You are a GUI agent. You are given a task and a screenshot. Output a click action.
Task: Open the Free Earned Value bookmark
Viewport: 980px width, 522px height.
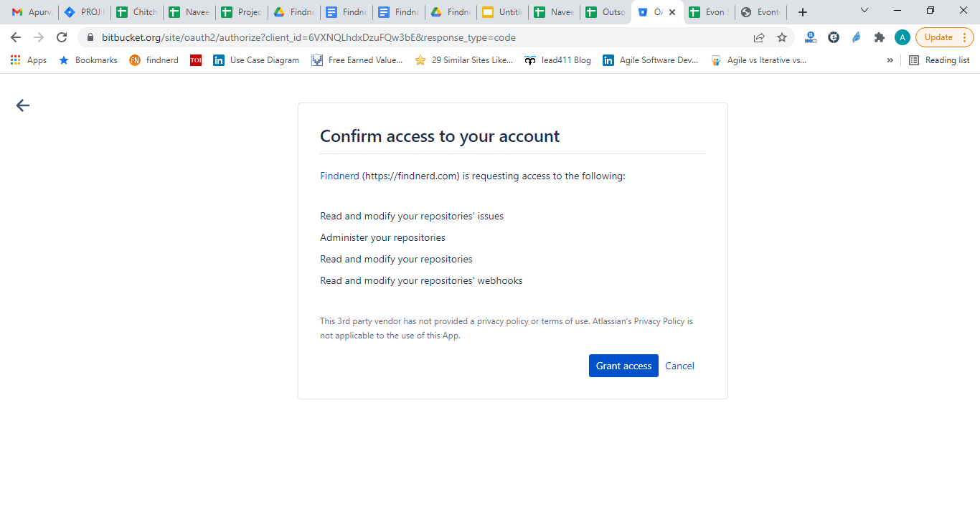(x=357, y=60)
